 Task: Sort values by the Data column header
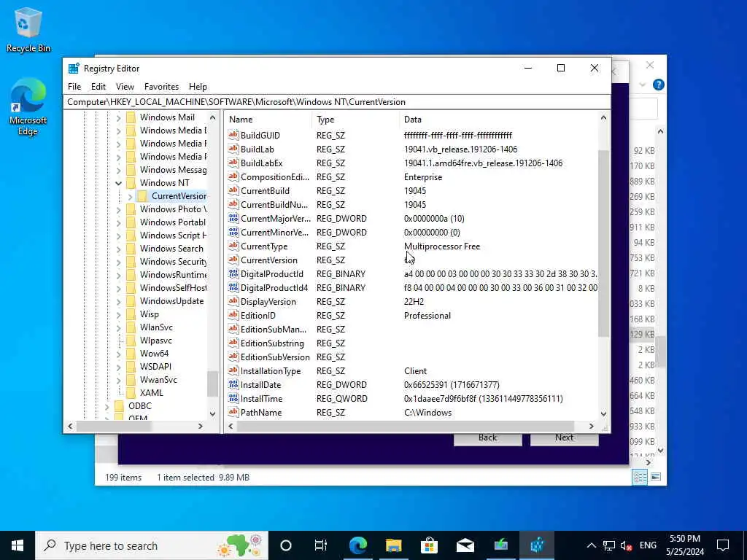tap(499, 120)
